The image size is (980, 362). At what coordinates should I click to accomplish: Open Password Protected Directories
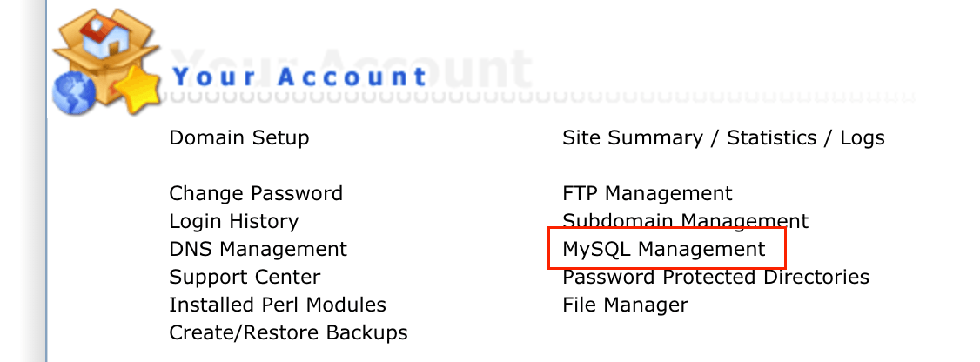(715, 277)
